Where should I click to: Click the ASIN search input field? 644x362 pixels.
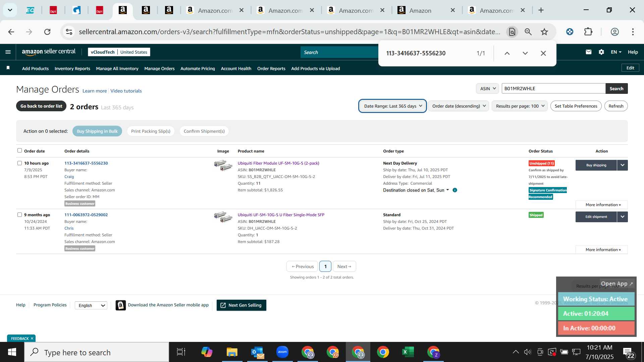(x=553, y=88)
